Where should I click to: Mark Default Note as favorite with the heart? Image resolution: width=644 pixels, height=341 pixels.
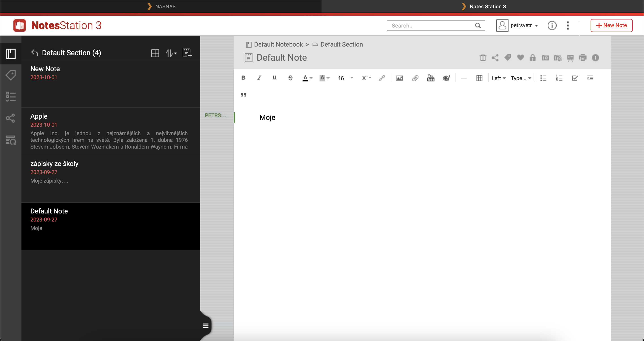click(x=520, y=58)
